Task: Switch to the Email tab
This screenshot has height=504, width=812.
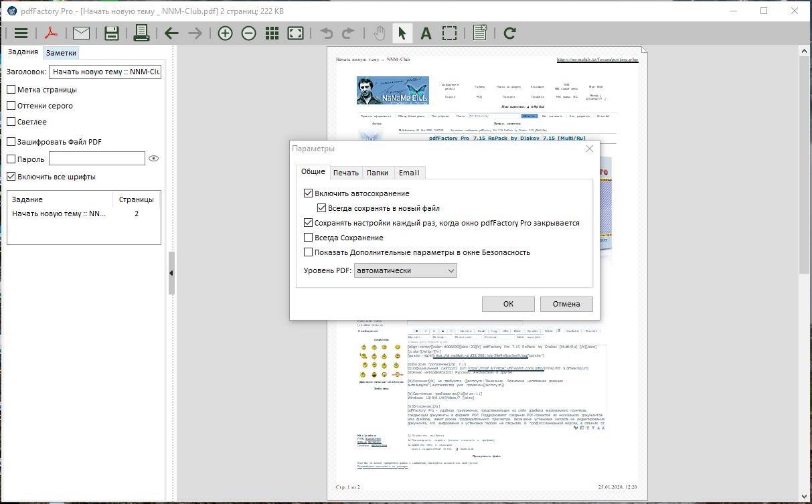Action: point(409,173)
